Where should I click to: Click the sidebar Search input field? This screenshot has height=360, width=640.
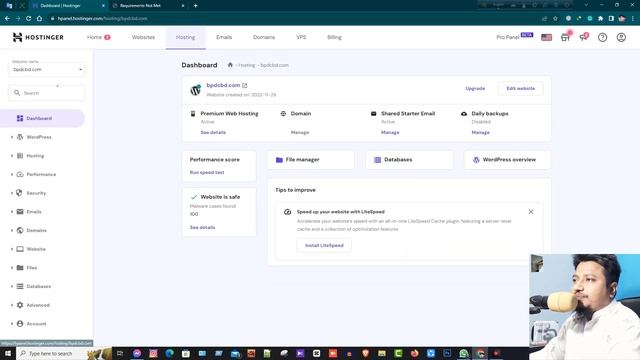(x=47, y=93)
